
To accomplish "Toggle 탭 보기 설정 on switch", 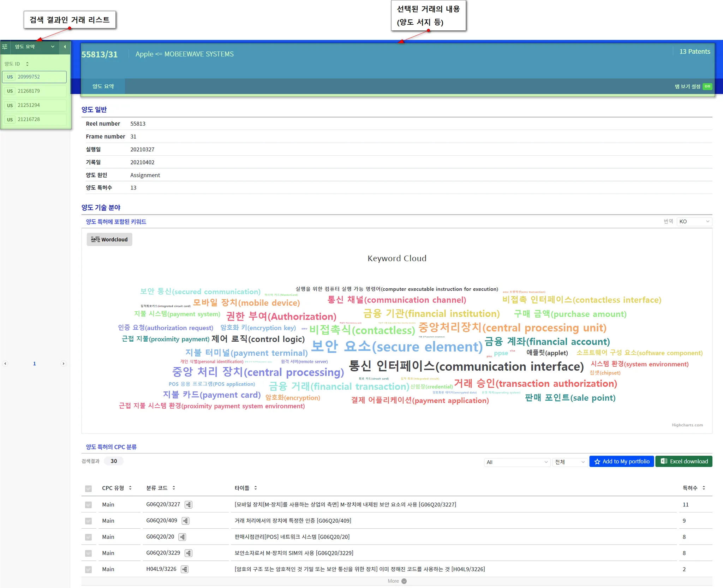I will (x=707, y=86).
